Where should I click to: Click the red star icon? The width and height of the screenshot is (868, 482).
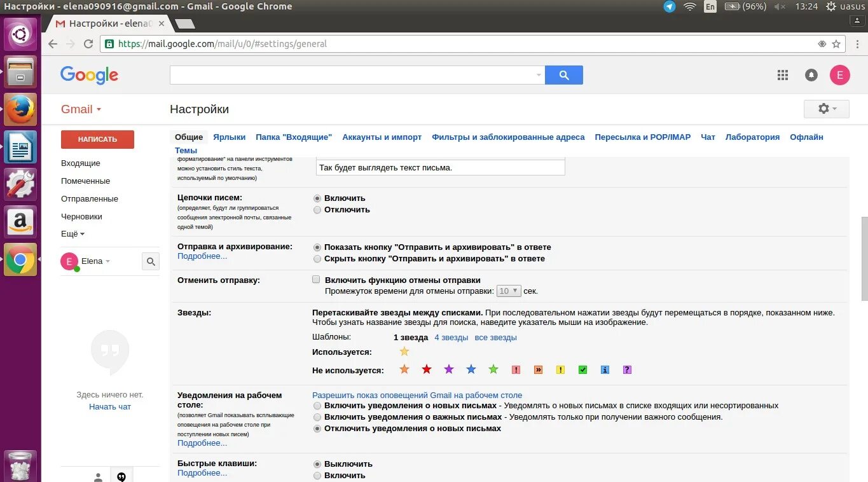click(x=427, y=369)
